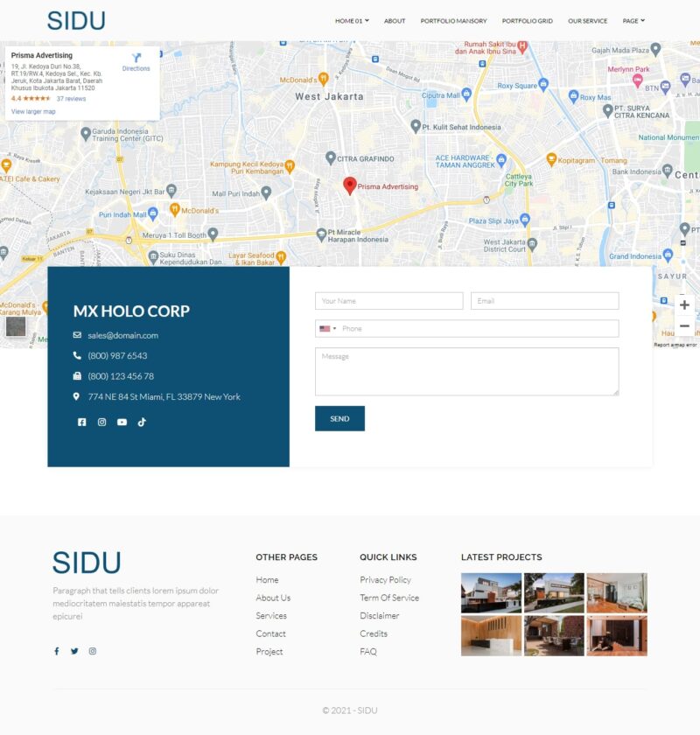Zoom in on the map with plus button
Viewport: 700px width, 735px height.
(x=684, y=305)
